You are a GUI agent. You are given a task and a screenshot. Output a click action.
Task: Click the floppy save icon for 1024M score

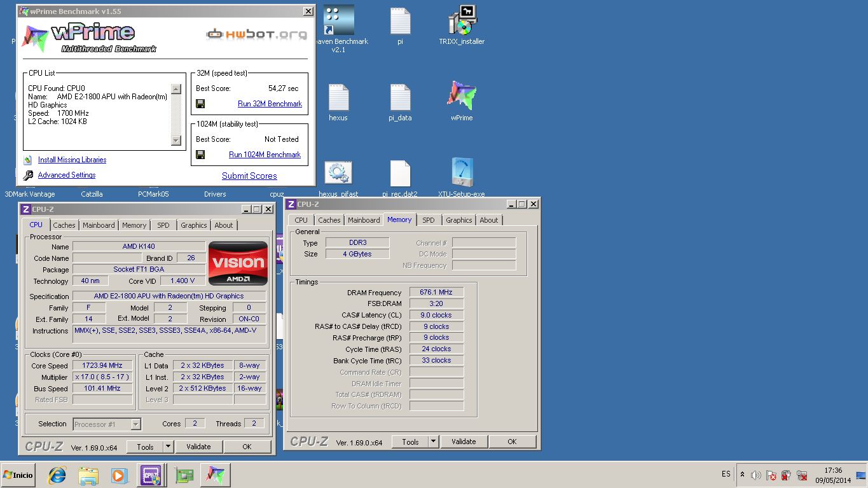[x=200, y=155]
